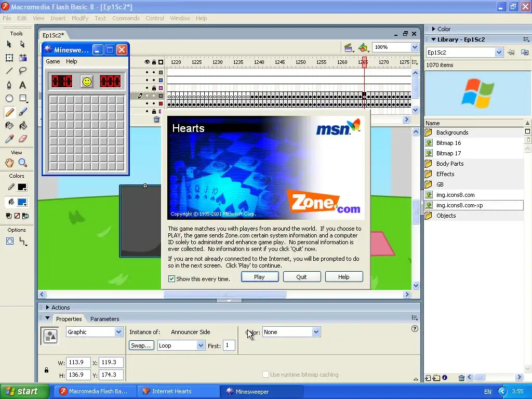Collapse the Properties panel triangle

[47, 318]
